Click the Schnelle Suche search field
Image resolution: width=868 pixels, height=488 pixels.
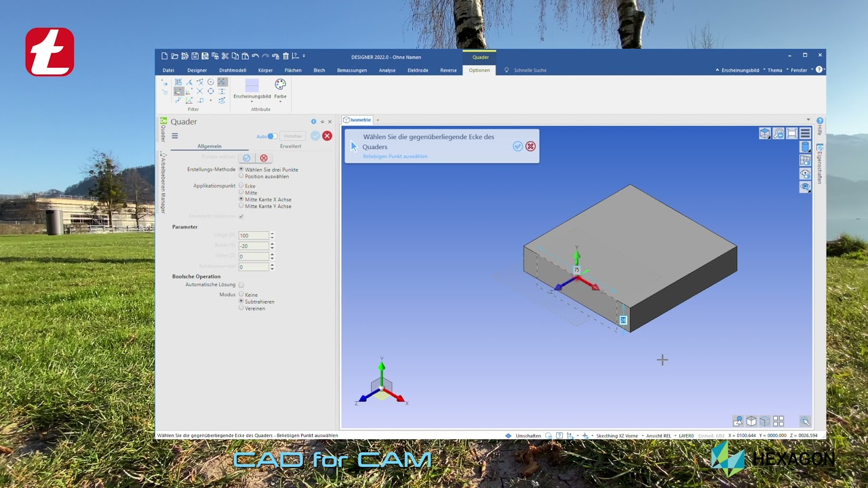530,70
